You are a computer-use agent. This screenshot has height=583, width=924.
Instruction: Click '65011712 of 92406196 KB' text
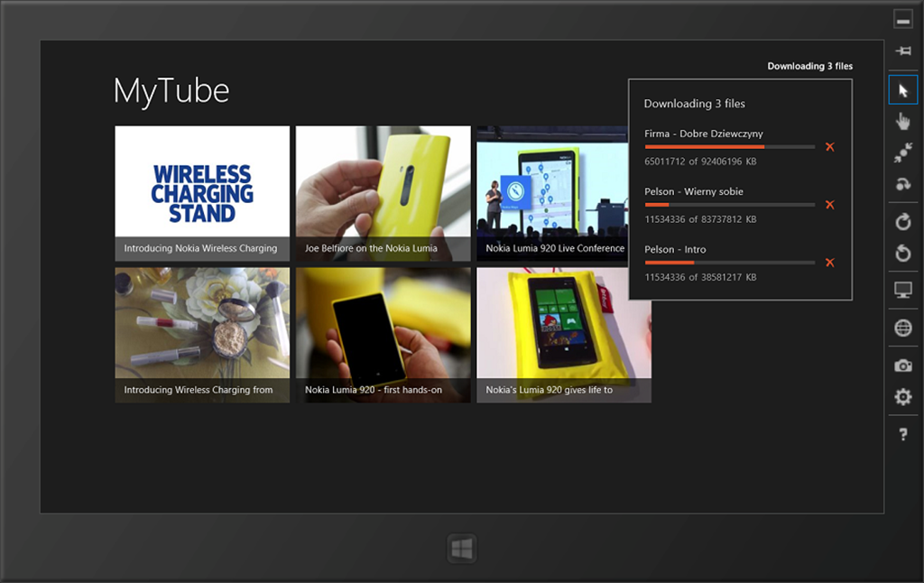click(x=700, y=162)
